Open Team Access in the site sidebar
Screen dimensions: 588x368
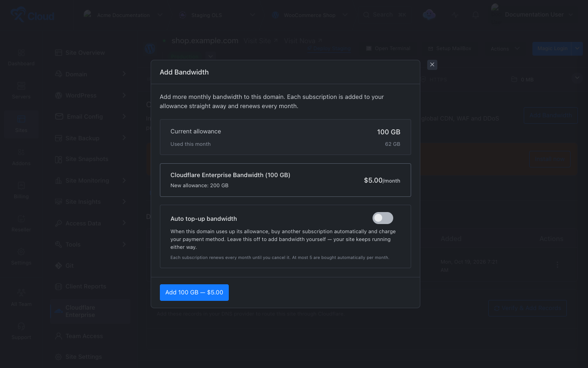point(90,336)
